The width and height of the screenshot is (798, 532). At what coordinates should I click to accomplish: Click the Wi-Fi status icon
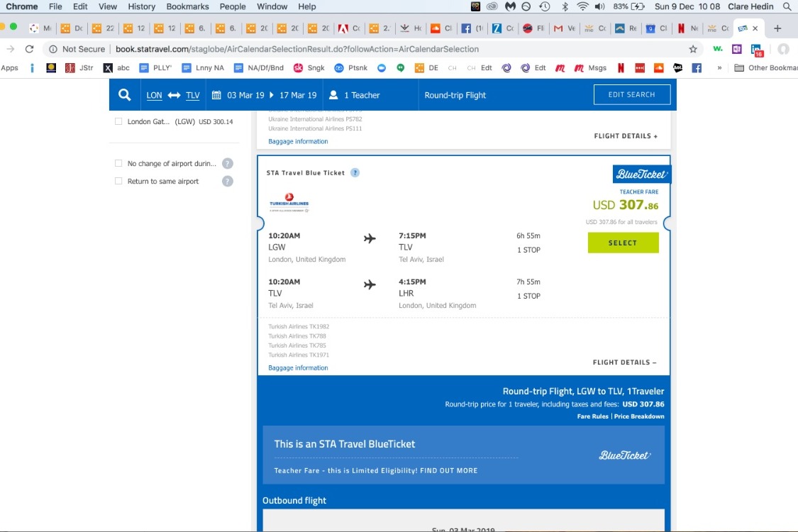tap(583, 6)
